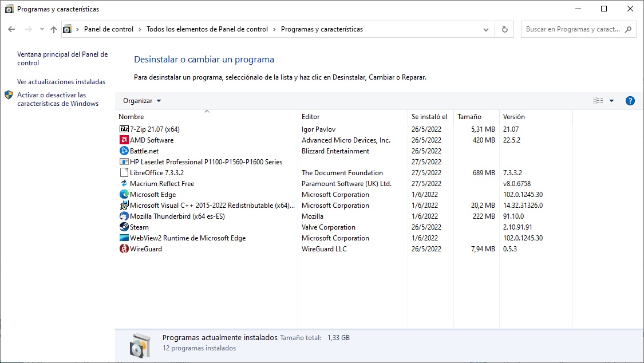This screenshot has height=363, width=644.
Task: Open the Organizar dropdown menu
Action: pos(142,101)
